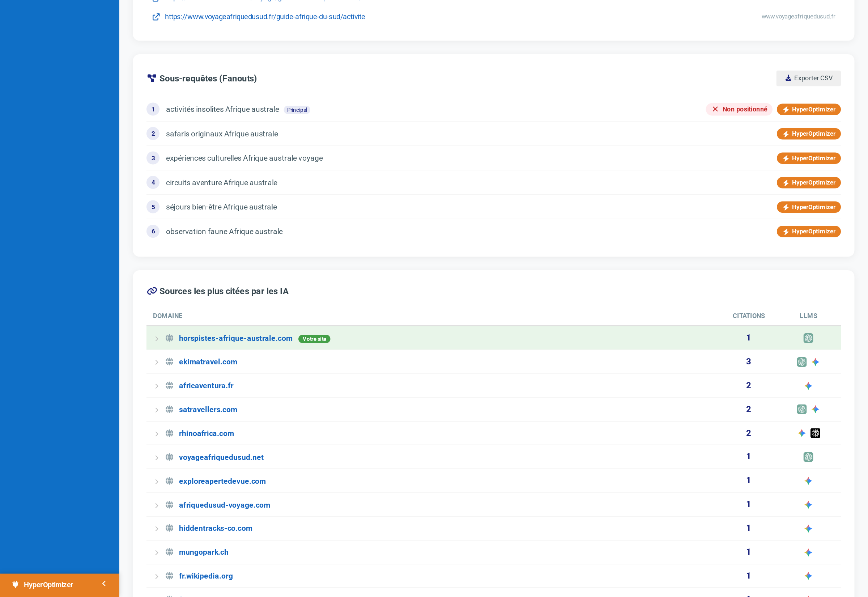This screenshot has width=868, height=597.
Task: Click external link icon beside voyageafriquedusud URL
Action: tap(156, 17)
